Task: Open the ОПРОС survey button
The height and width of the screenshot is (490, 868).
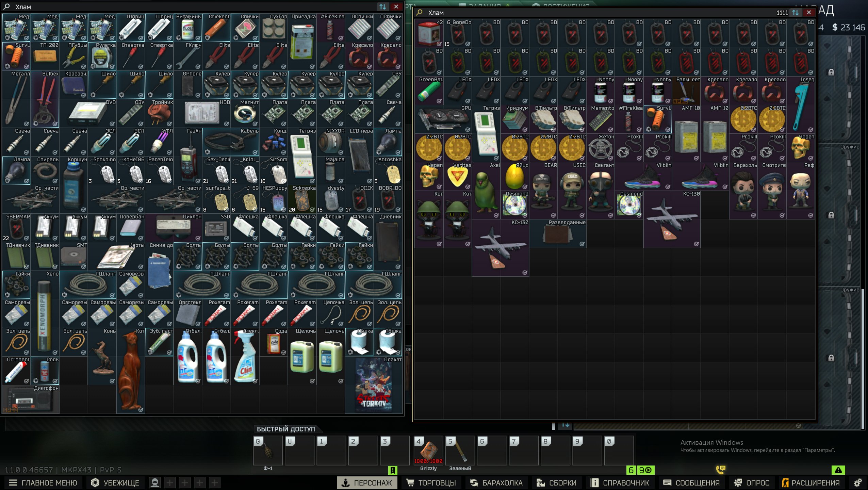Action: tap(751, 483)
